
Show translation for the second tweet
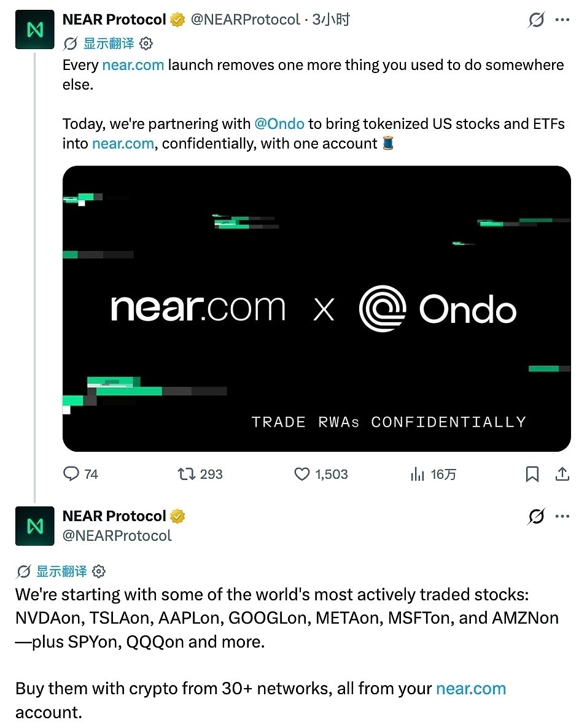click(61, 571)
